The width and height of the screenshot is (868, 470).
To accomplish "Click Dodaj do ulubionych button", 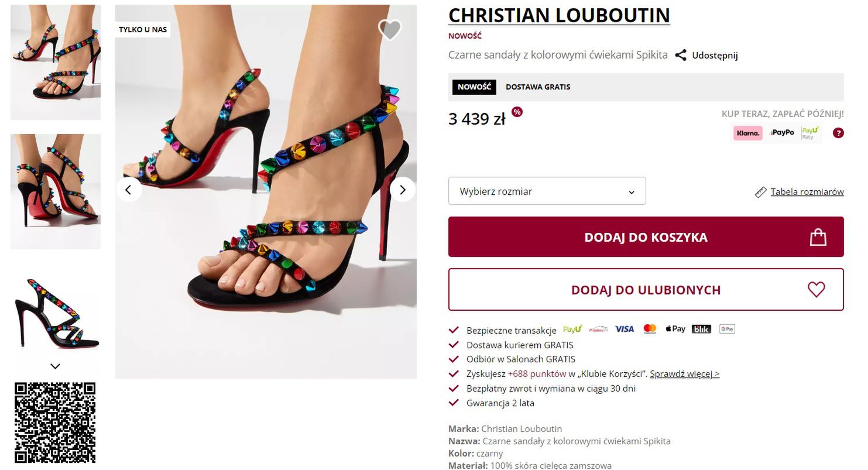I will [x=646, y=290].
